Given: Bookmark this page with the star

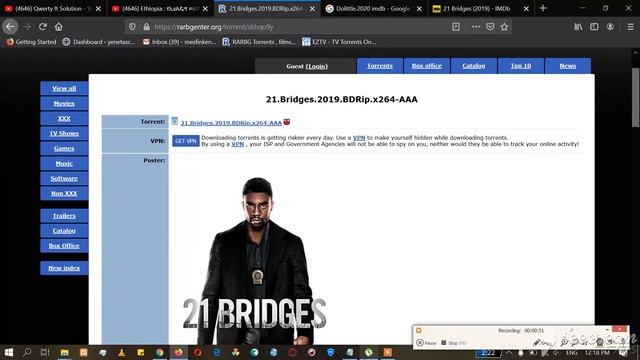Looking at the screenshot, I should [x=504, y=27].
